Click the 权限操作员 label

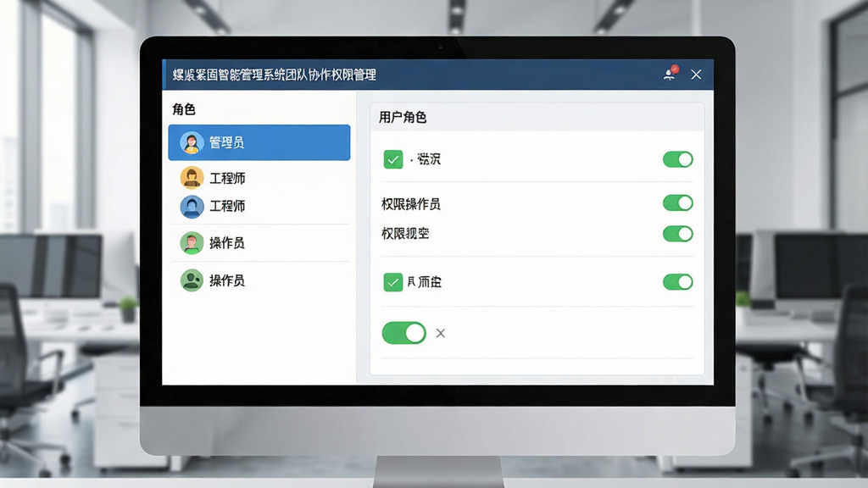coord(411,204)
